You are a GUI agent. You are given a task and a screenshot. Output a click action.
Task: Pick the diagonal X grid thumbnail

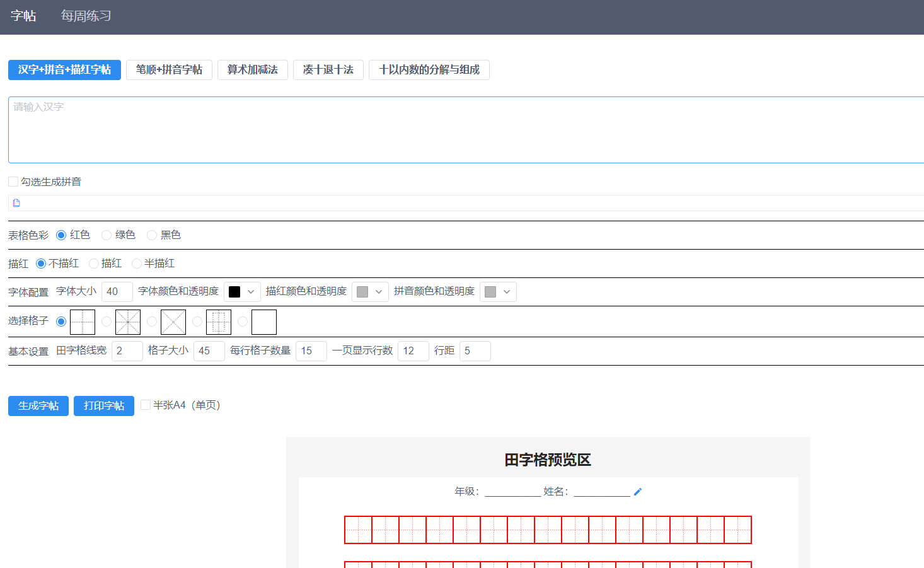[173, 322]
